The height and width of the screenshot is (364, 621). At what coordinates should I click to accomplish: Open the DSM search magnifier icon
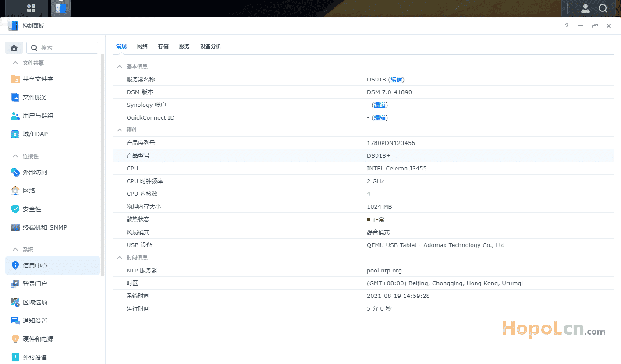tap(603, 8)
